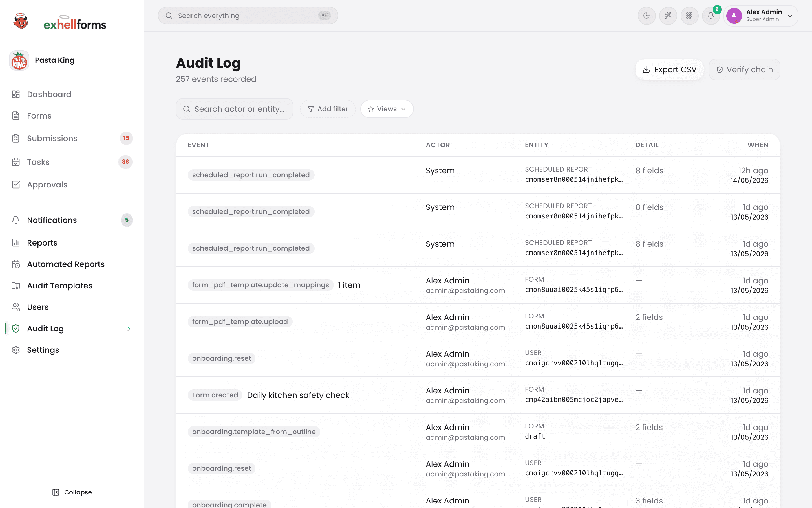The image size is (812, 508).
Task: Click the Alex Admin avatar
Action: [734, 16]
